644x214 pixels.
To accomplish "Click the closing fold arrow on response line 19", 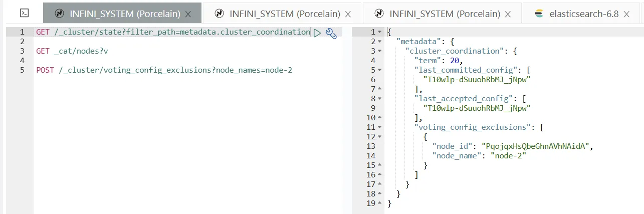I will click(379, 203).
